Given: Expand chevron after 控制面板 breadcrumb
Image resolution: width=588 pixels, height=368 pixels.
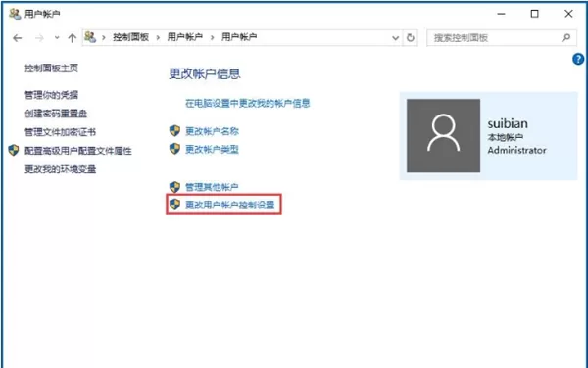Looking at the screenshot, I should pos(158,37).
